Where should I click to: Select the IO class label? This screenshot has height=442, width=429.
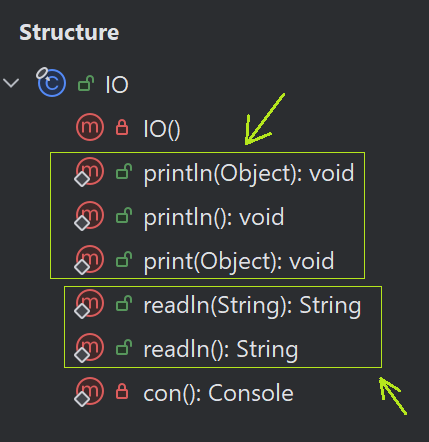coord(117,84)
